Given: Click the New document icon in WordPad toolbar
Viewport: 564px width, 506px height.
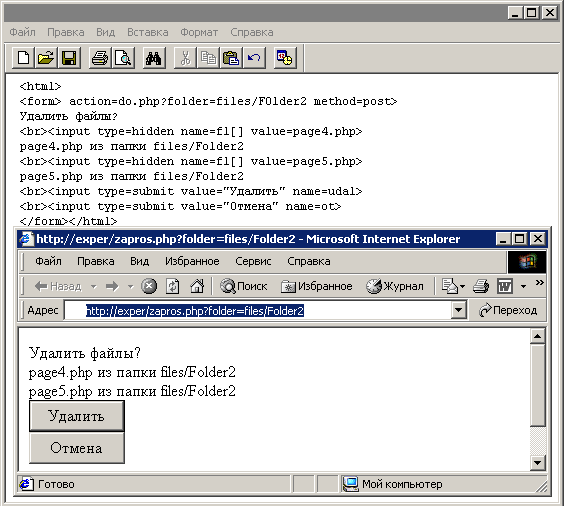Looking at the screenshot, I should 23,58.
